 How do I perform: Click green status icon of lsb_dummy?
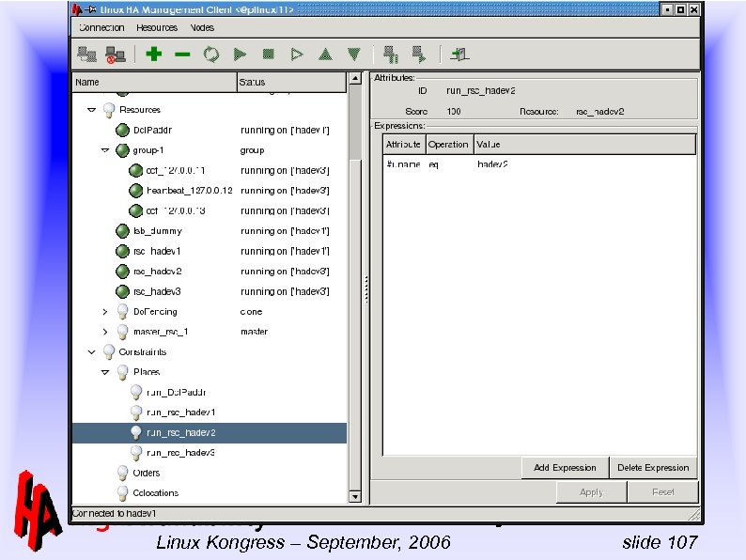coord(122,231)
